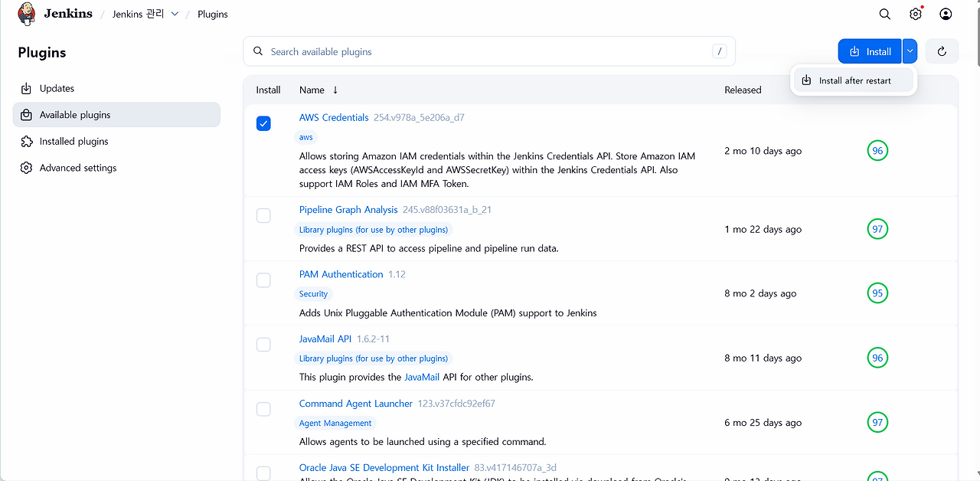The width and height of the screenshot is (980, 481).
Task: Click PAM Authentication version 1.12 text
Action: pos(397,274)
